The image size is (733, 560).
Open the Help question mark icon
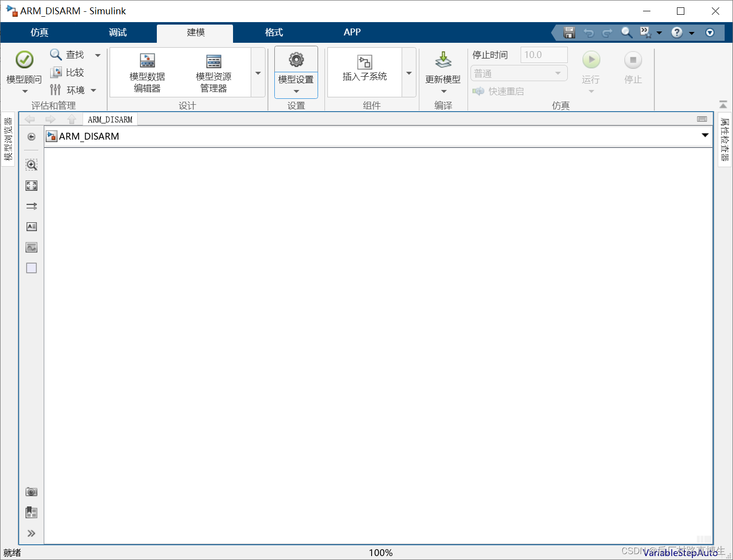click(x=677, y=32)
